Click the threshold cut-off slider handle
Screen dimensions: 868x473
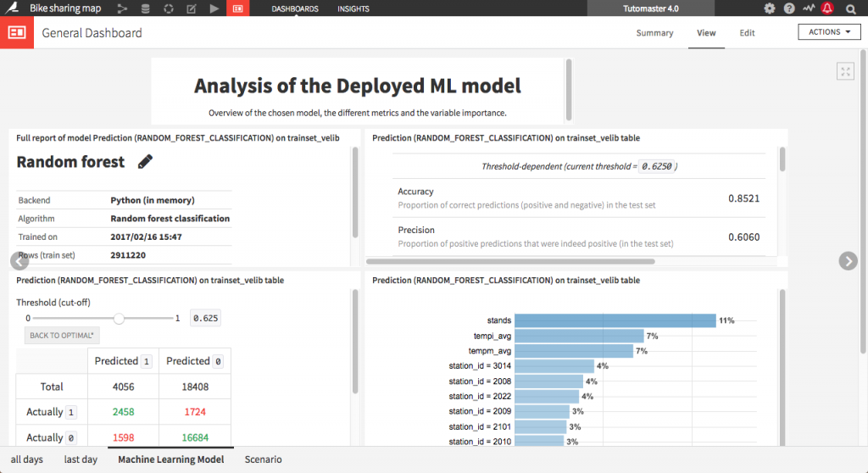pos(120,318)
